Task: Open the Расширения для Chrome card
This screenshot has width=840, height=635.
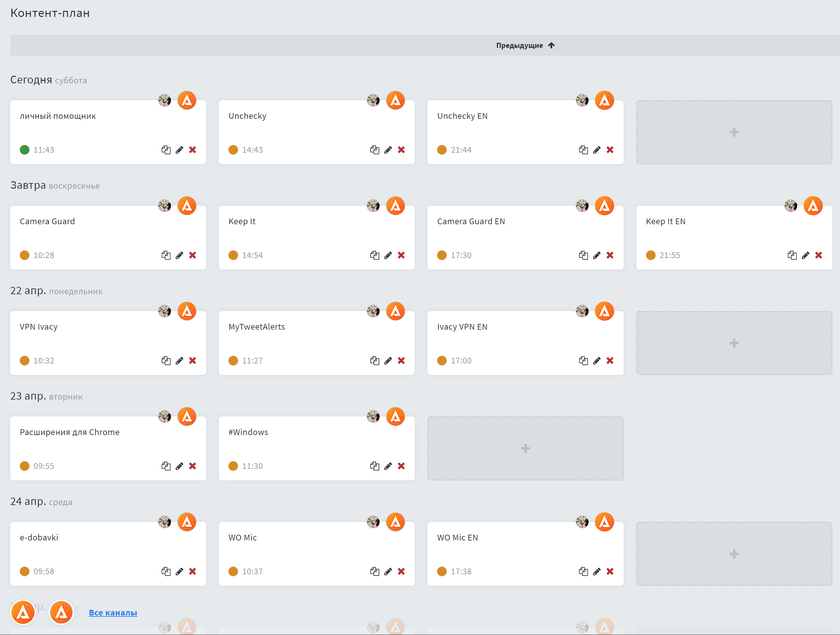Action: click(x=69, y=433)
